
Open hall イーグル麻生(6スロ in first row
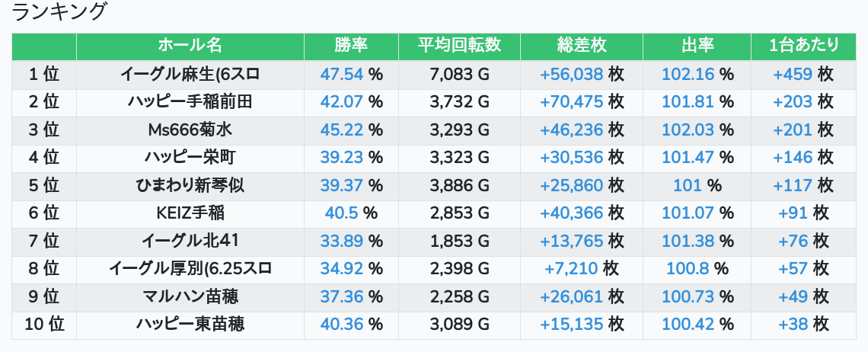190,74
